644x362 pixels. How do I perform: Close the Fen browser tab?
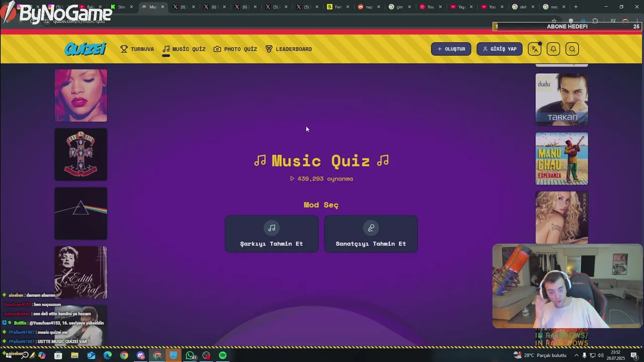348,7
